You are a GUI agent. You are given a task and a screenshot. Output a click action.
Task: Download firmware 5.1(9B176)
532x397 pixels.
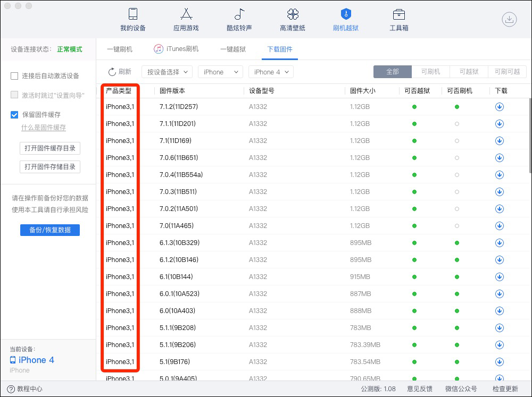(x=500, y=362)
